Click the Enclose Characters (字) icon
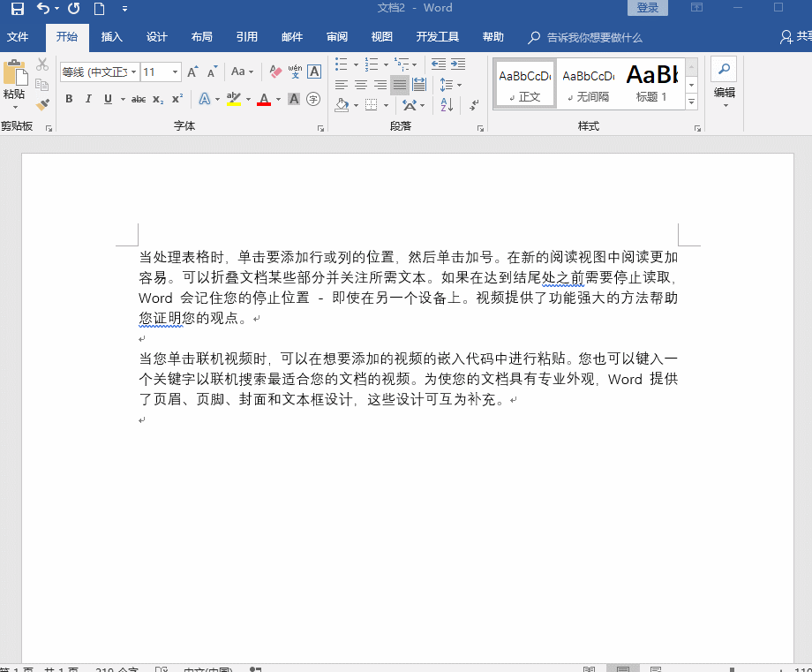 313,99
